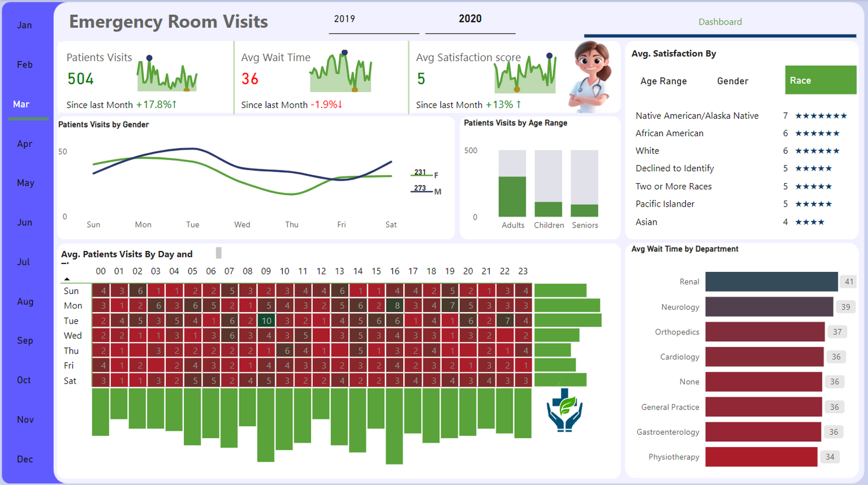Click the five-star rating for Pacific Islander

[x=813, y=204]
